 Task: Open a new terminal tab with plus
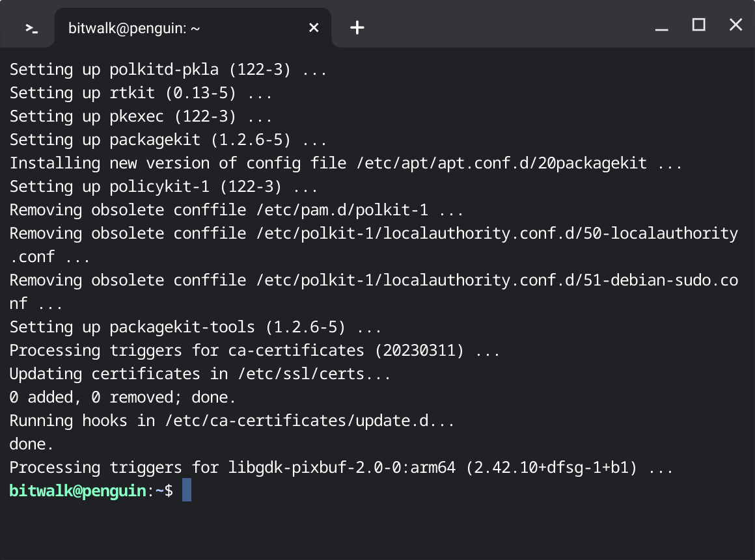click(357, 27)
